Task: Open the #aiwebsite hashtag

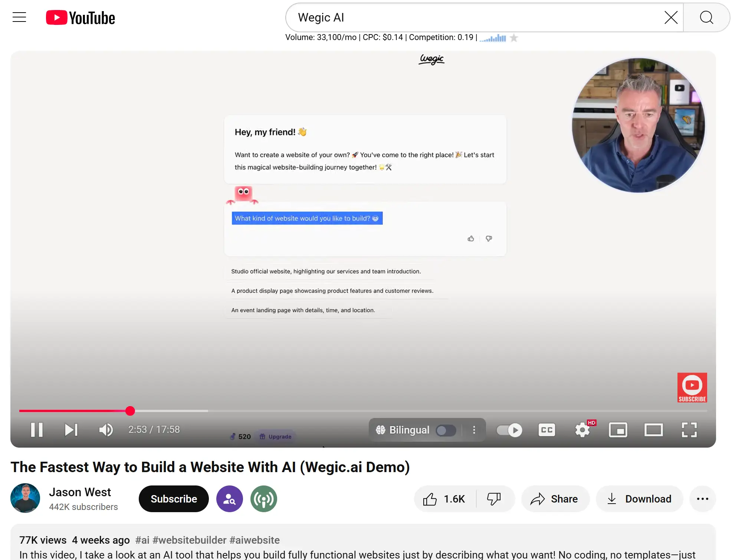Action: 255,540
